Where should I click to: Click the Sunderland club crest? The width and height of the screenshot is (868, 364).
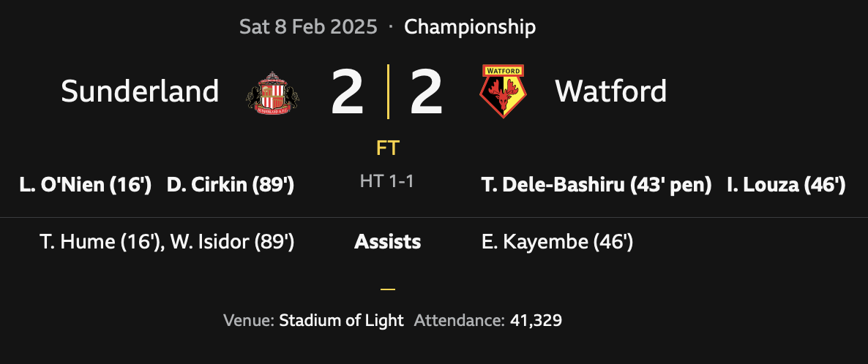point(272,92)
